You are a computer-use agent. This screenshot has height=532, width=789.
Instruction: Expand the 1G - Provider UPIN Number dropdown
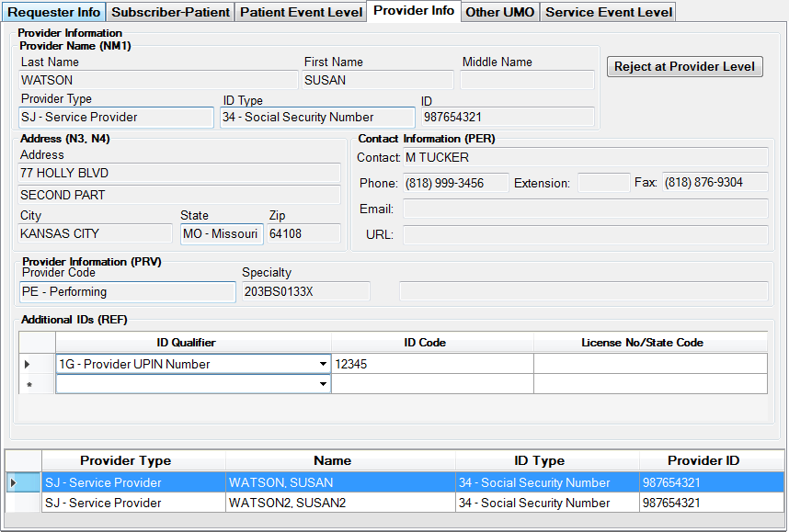323,364
